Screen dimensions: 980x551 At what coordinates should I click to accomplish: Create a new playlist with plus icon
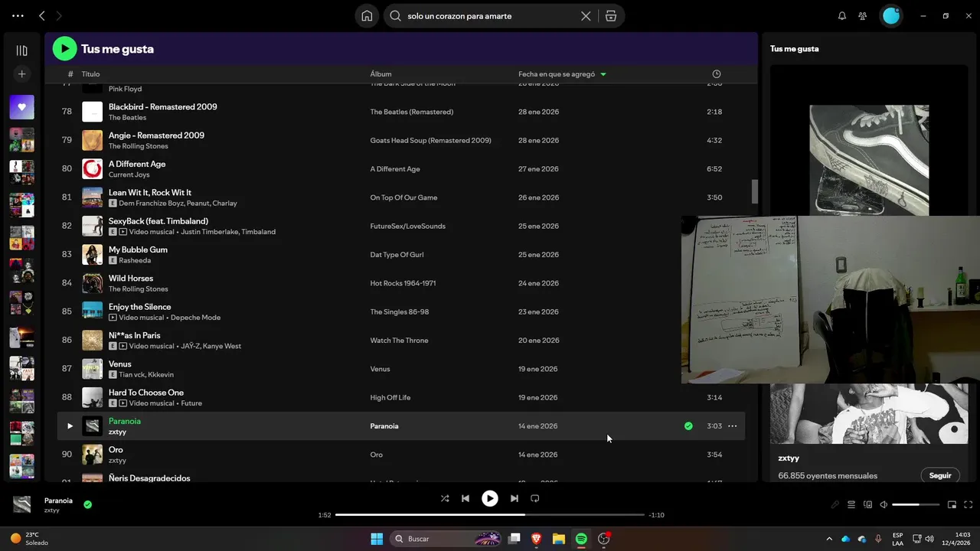[x=21, y=74]
